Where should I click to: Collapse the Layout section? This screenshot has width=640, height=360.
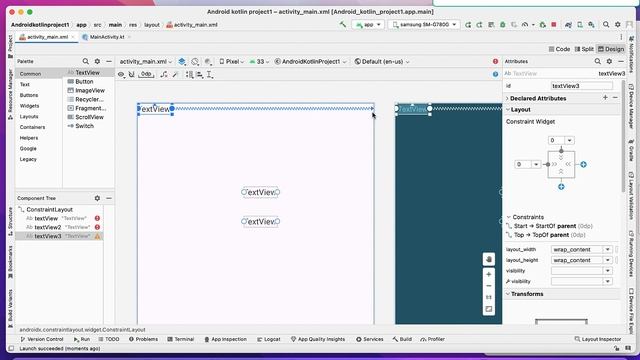tap(508, 109)
